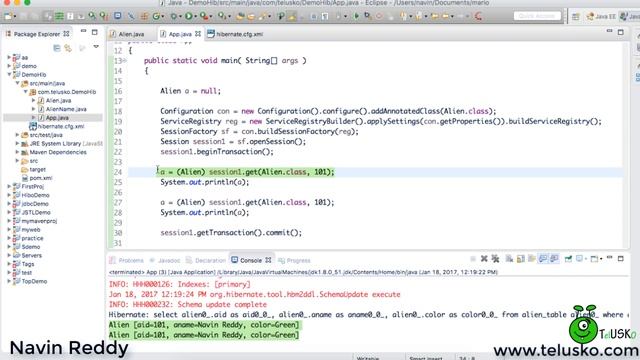Open the Run dropdown arrow next to Run
Image resolution: width=640 pixels, height=360 pixels.
(196, 16)
